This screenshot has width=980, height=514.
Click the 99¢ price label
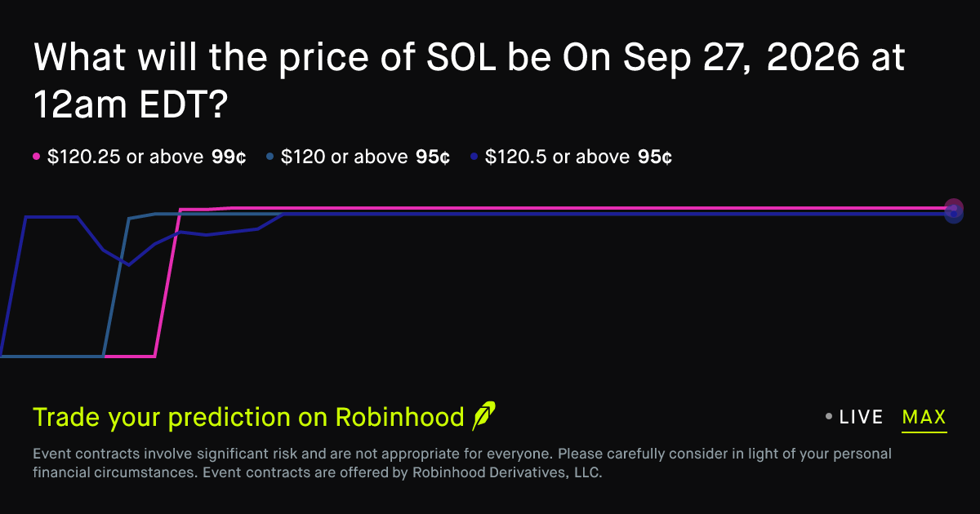click(229, 157)
